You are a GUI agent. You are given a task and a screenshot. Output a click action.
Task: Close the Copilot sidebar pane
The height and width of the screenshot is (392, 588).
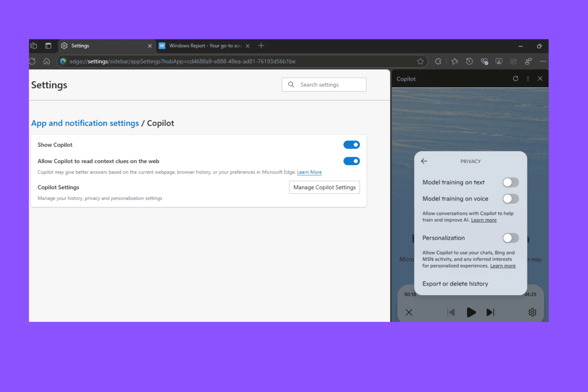tap(540, 78)
